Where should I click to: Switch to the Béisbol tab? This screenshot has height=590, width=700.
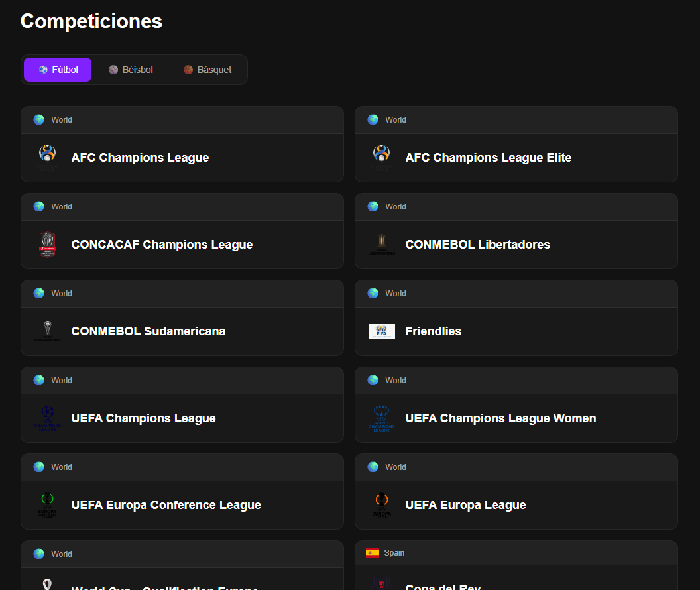click(131, 70)
